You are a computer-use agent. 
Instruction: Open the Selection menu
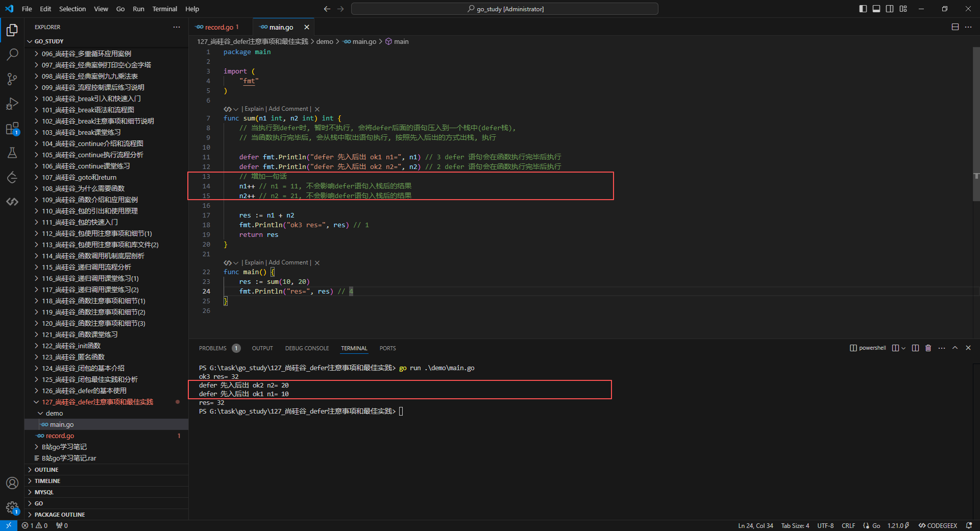point(72,9)
